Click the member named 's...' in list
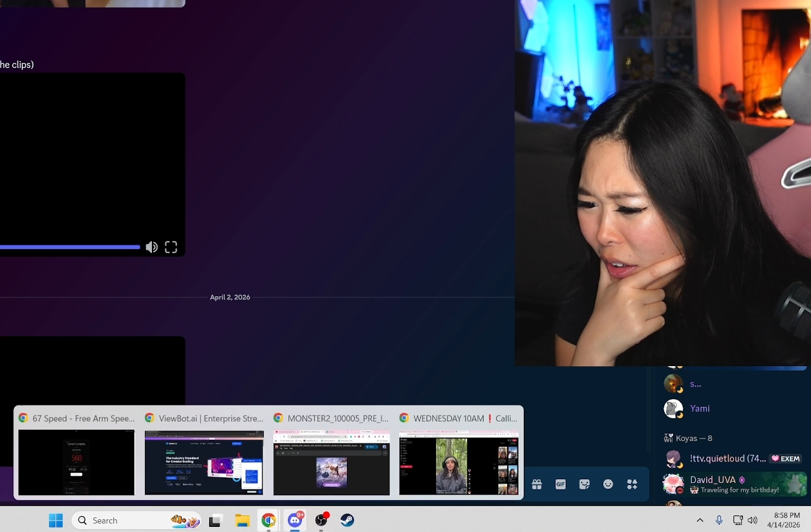Screen dimensions: 811x532 click(695, 384)
